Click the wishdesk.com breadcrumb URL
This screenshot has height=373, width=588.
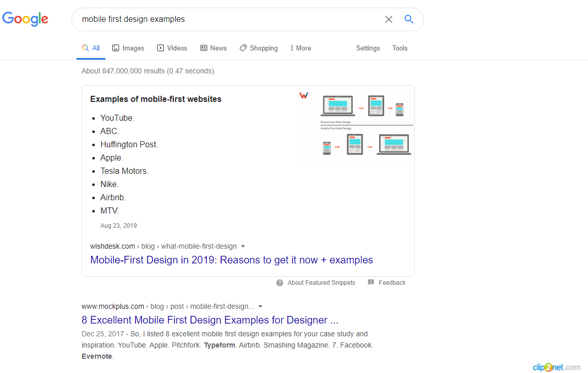pyautogui.click(x=163, y=246)
